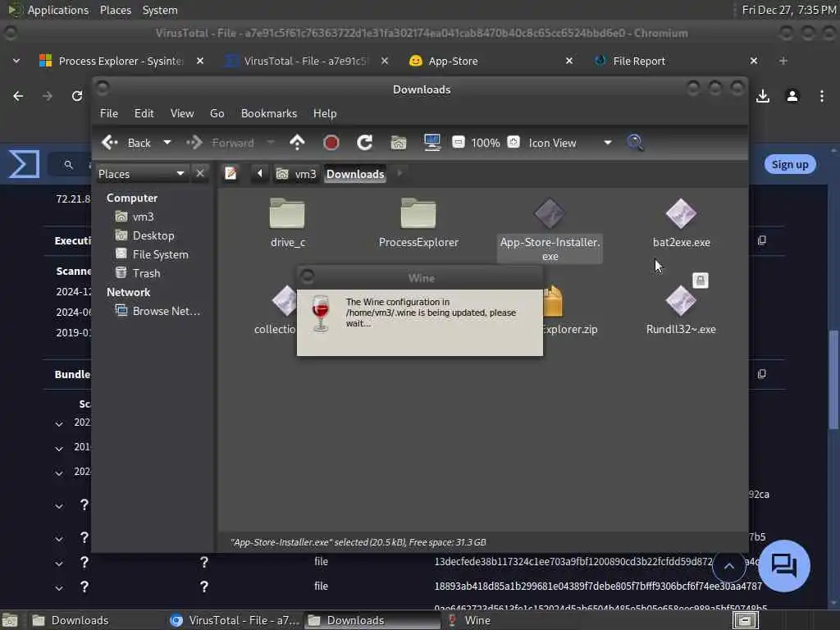Image resolution: width=840 pixels, height=630 pixels.
Task: Open the System menu in top panel
Action: click(160, 10)
